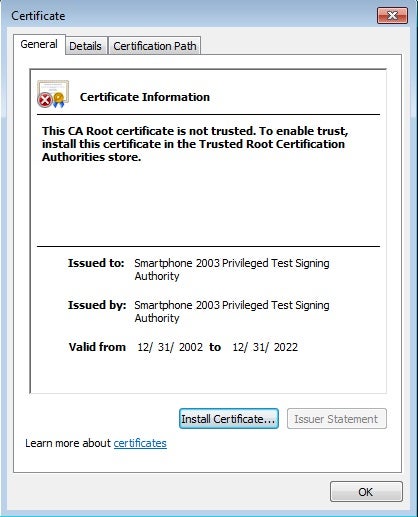Click the red error badge on certificate icon
The image size is (418, 517).
(x=45, y=100)
